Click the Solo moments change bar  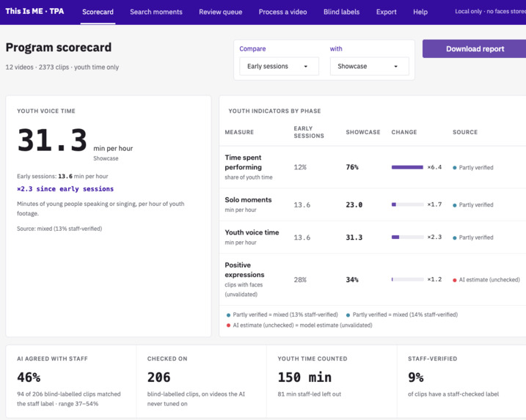pyautogui.click(x=407, y=205)
